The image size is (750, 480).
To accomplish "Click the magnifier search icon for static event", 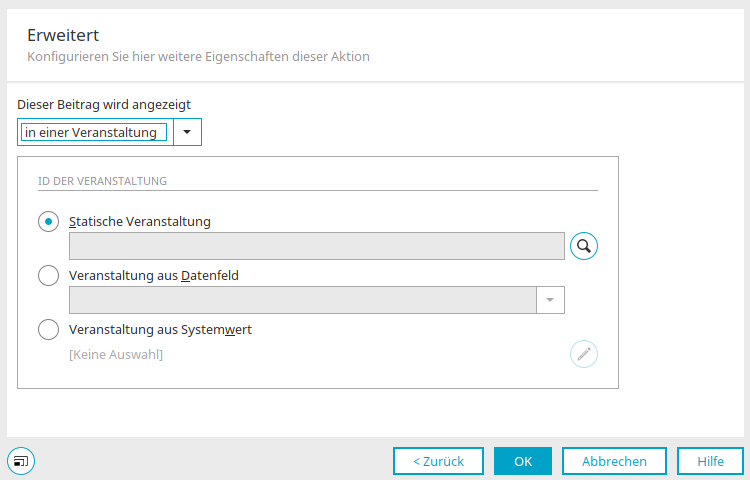I will tap(584, 246).
